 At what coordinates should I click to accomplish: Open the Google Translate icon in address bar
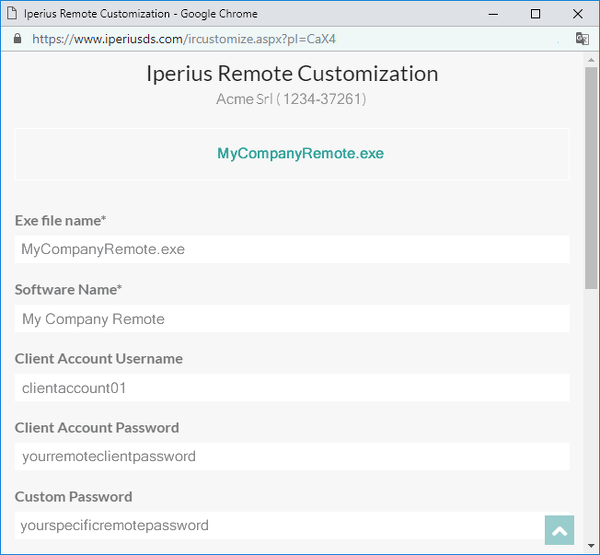pyautogui.click(x=582, y=39)
